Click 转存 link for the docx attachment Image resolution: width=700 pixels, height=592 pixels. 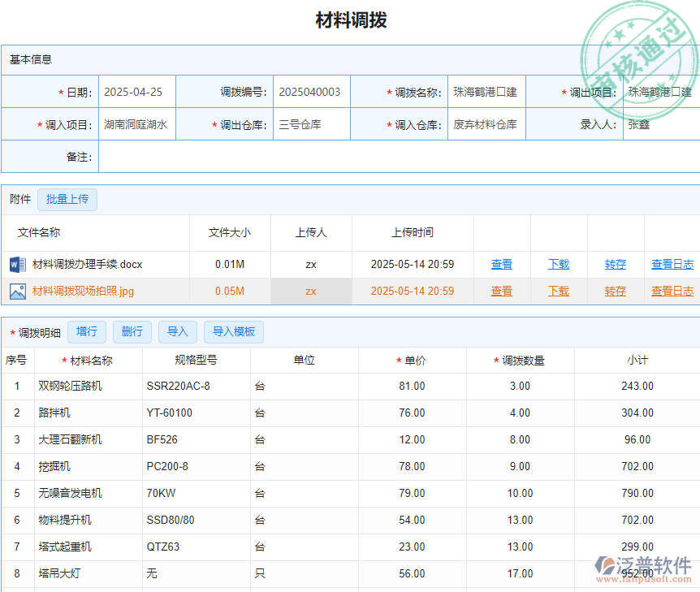pyautogui.click(x=615, y=264)
